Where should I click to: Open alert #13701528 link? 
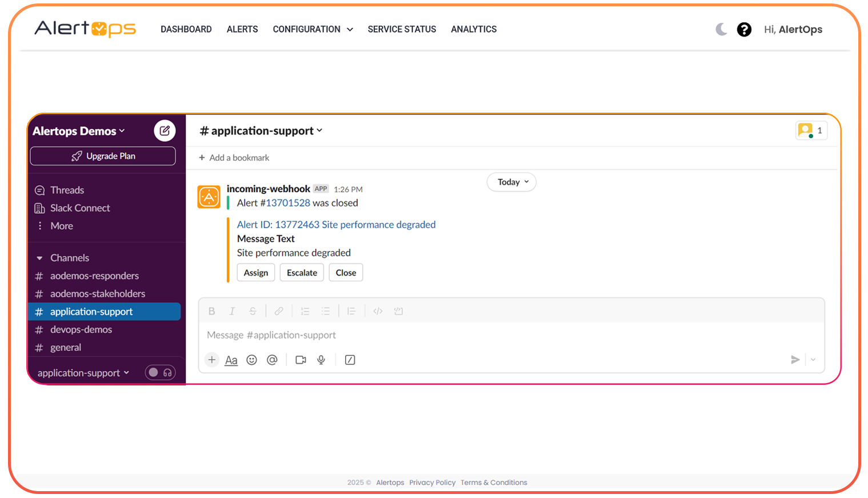pyautogui.click(x=288, y=203)
